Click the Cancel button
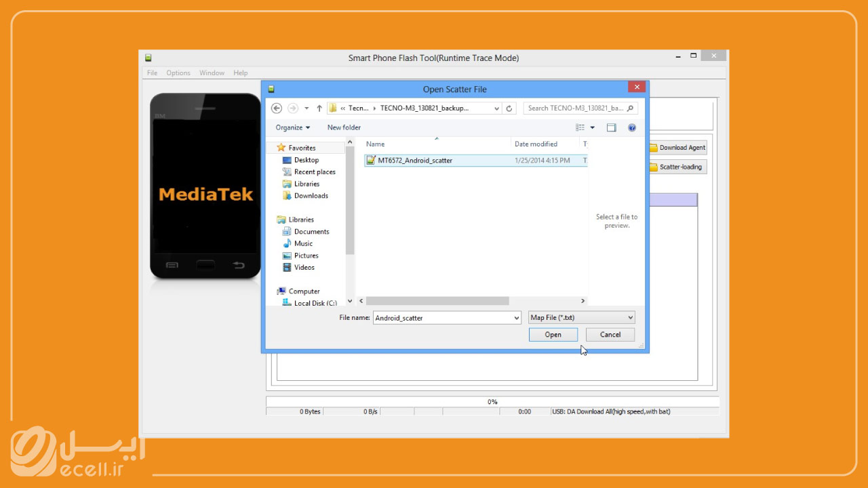 click(x=610, y=334)
